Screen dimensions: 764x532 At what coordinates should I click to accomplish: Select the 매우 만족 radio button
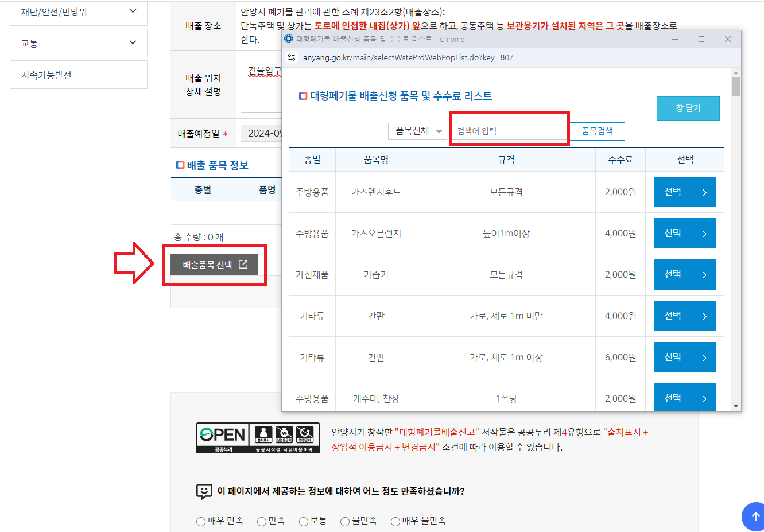(200, 521)
